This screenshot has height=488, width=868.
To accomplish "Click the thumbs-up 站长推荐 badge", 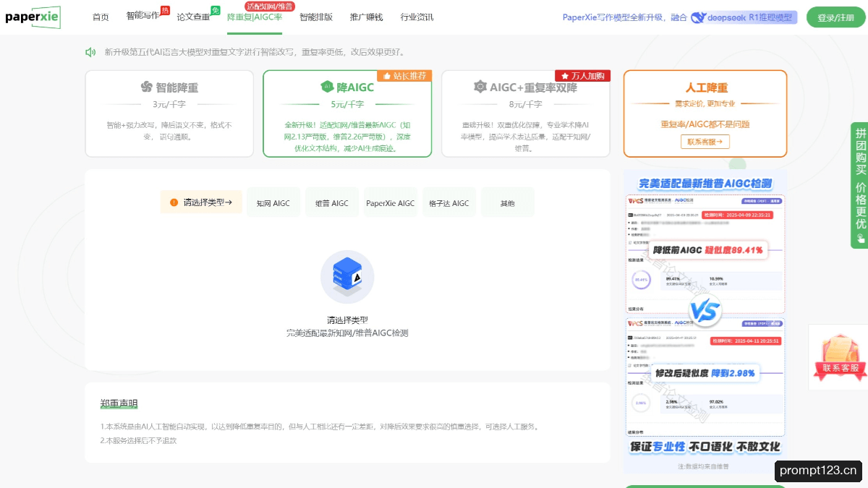I will [x=405, y=75].
